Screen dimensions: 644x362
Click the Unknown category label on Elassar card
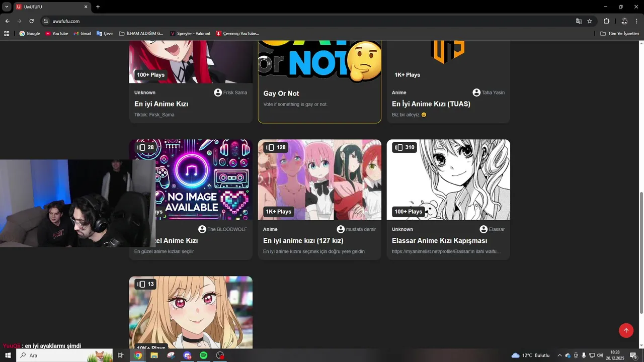(403, 229)
